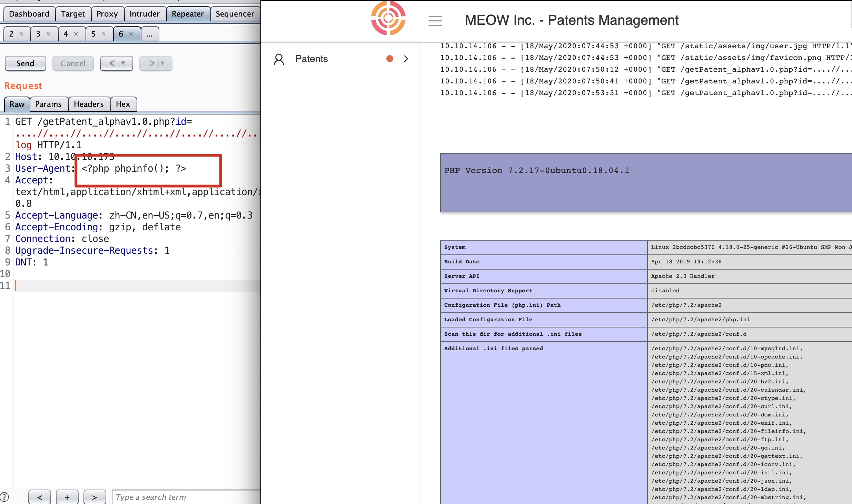Open the Params request tab
The width and height of the screenshot is (852, 504).
click(48, 104)
